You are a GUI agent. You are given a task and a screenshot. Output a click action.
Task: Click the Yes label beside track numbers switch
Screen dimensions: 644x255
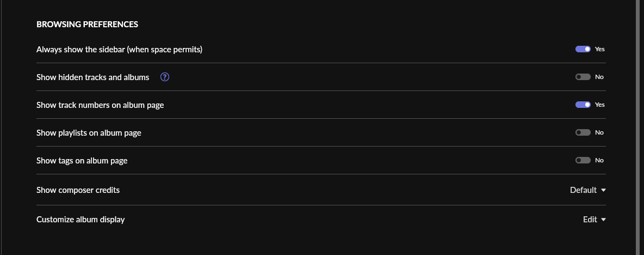599,105
